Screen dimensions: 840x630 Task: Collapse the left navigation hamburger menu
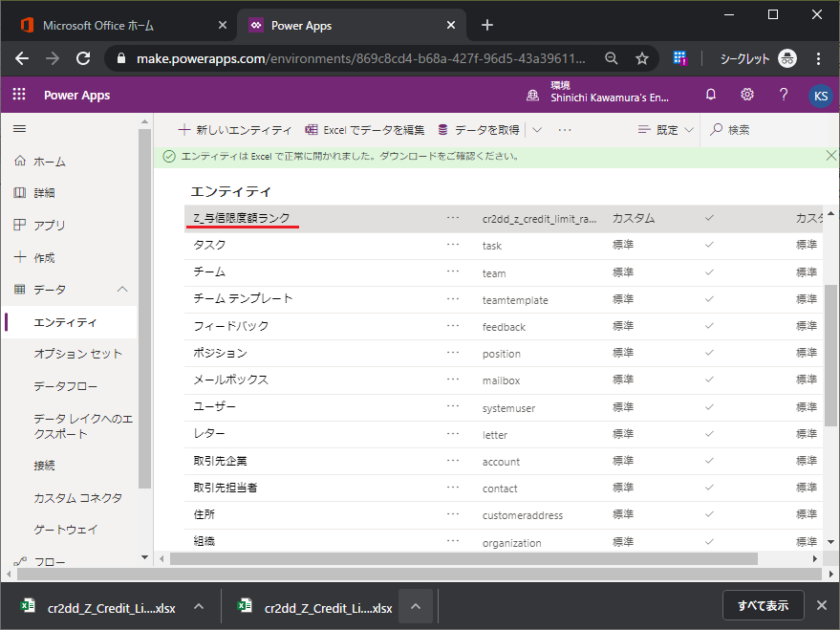tap(20, 128)
